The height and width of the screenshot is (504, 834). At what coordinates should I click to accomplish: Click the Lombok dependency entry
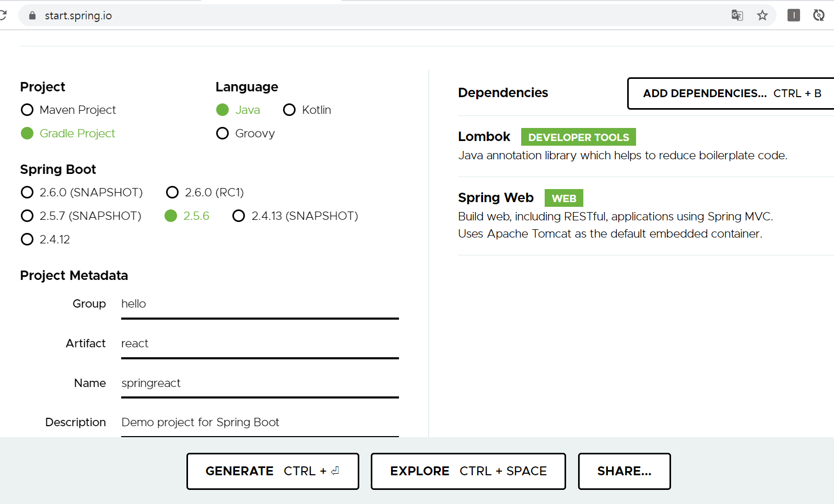[646, 146]
